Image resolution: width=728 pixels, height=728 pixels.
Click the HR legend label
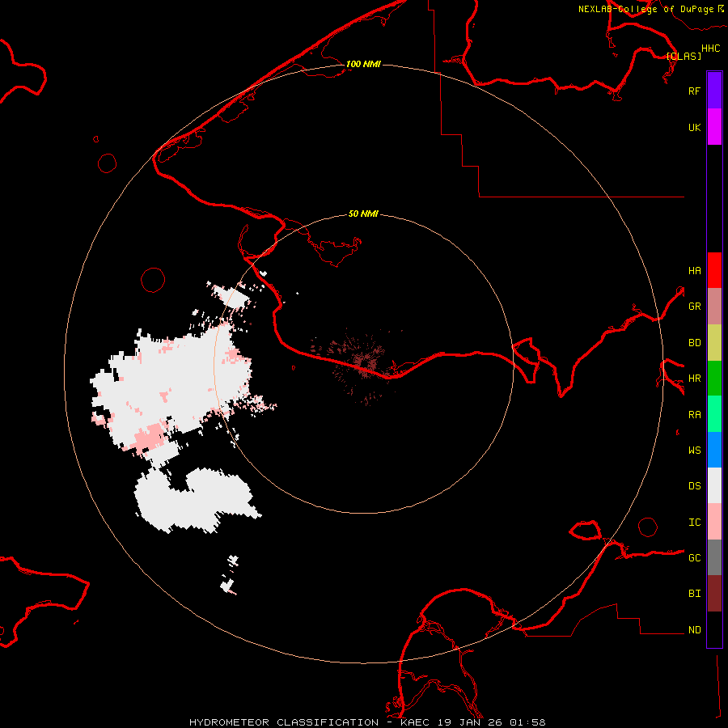(694, 379)
